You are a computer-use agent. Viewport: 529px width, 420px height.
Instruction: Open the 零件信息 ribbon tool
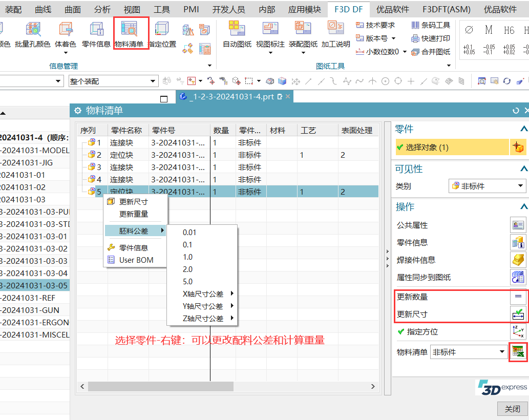tap(96, 34)
